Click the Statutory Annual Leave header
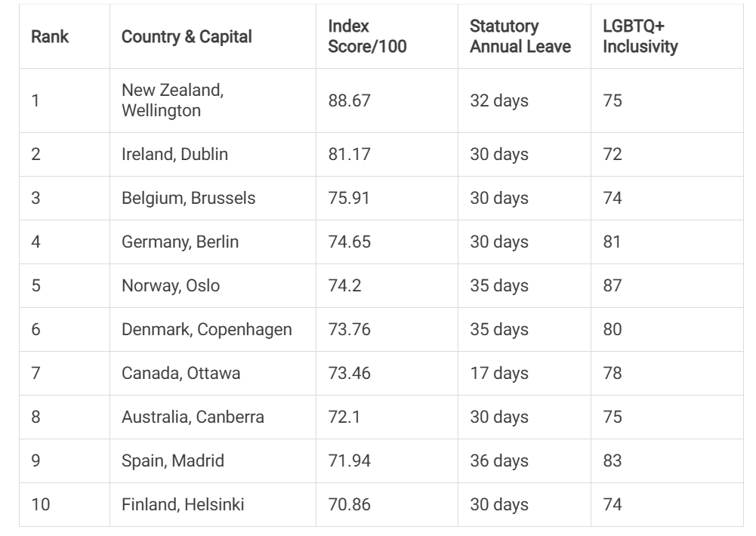This screenshot has width=756, height=536. point(520,37)
